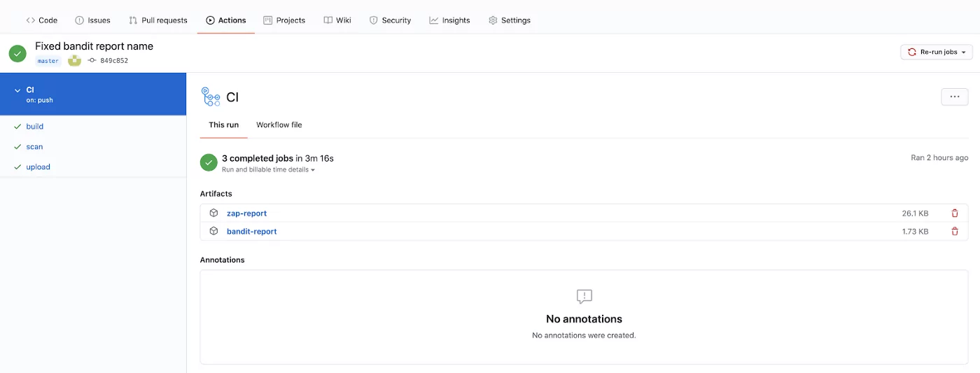Open the three-dot options menu
Screen dimensions: 980x373
tap(954, 97)
